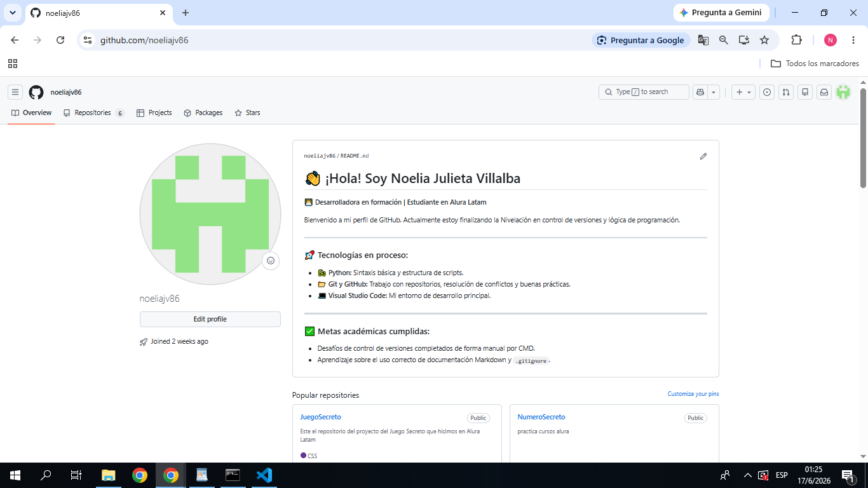Open the Pull requests icon in header
This screenshot has height=488, width=868.
(786, 92)
